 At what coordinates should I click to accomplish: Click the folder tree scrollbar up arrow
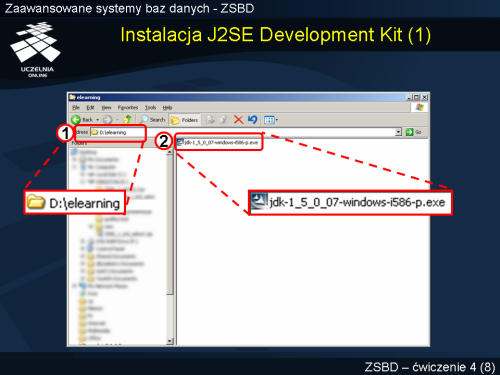click(x=170, y=152)
